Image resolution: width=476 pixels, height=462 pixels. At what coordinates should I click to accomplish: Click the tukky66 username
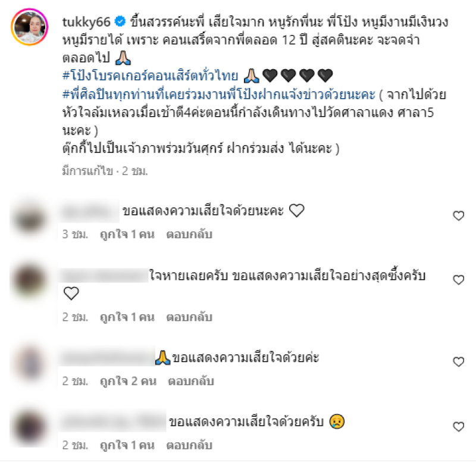point(86,22)
